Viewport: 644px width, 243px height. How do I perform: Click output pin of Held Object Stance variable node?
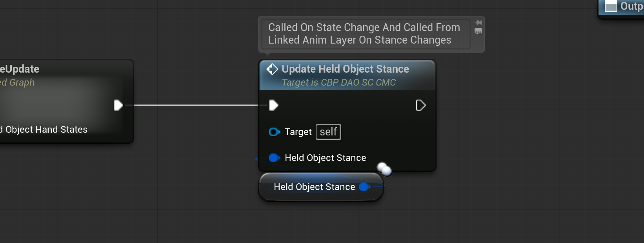pyautogui.click(x=364, y=187)
